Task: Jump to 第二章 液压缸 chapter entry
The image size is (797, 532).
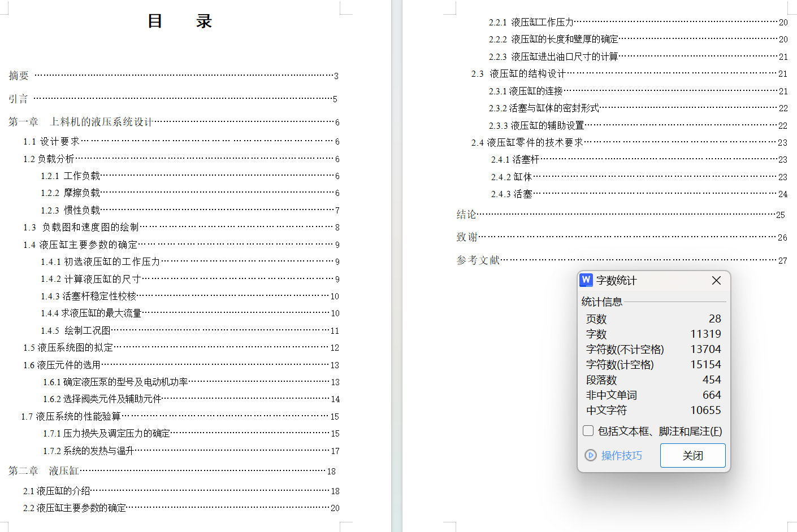Action: coord(44,471)
